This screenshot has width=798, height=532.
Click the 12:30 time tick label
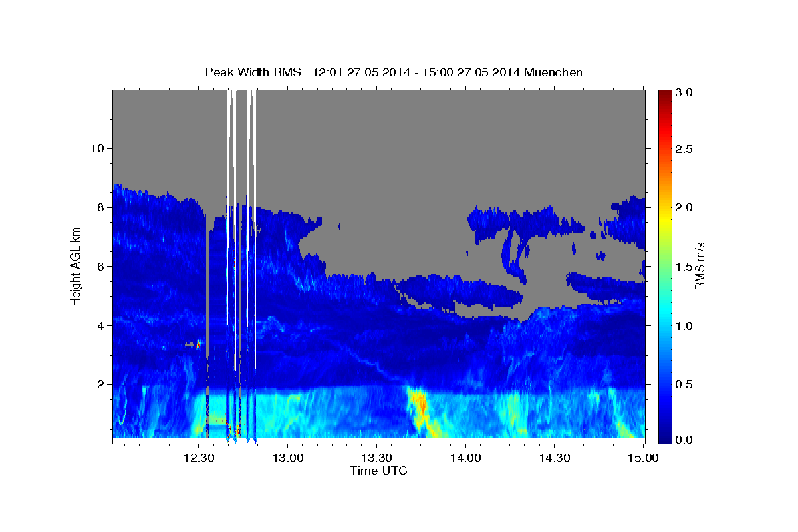(x=199, y=458)
